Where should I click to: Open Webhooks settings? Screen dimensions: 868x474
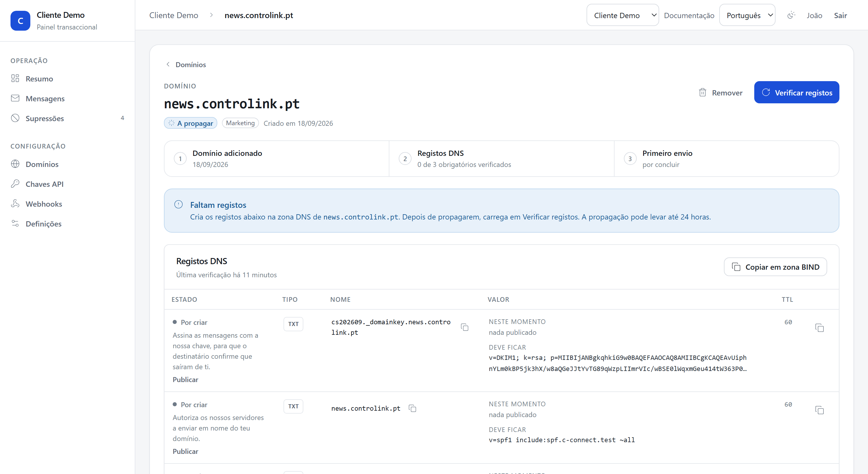pos(67,204)
